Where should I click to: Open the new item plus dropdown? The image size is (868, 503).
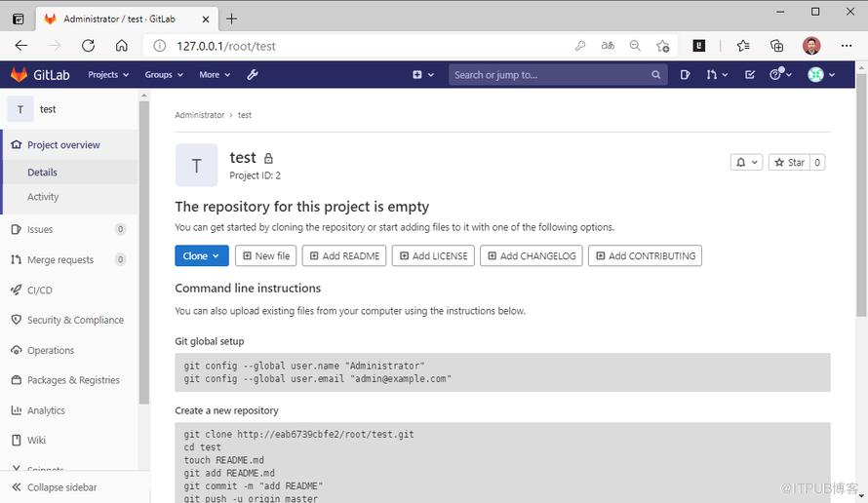click(423, 75)
